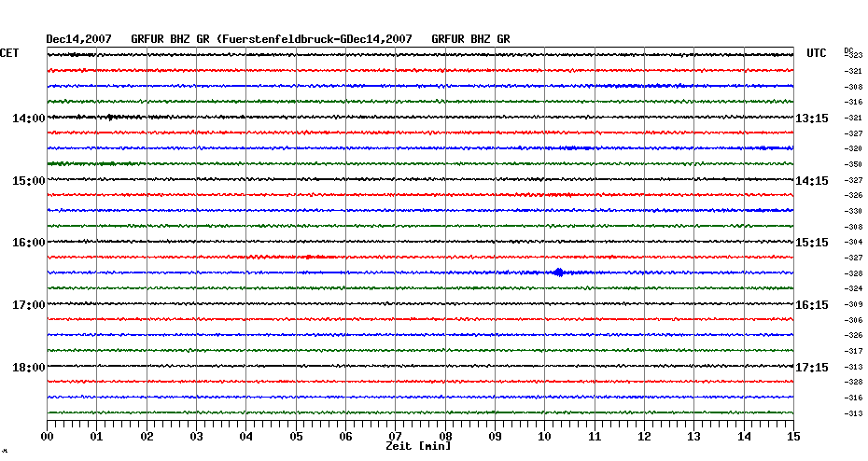The width and height of the screenshot is (868, 461).
Task: Click the black 14:00 trace disturbance near minute 01
Action: [110, 117]
